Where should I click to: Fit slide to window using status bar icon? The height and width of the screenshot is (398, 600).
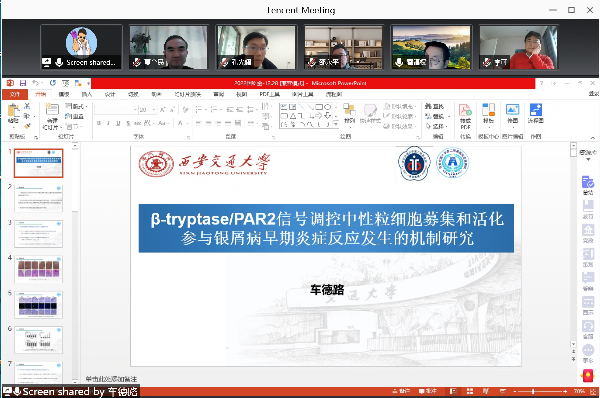coord(594,391)
